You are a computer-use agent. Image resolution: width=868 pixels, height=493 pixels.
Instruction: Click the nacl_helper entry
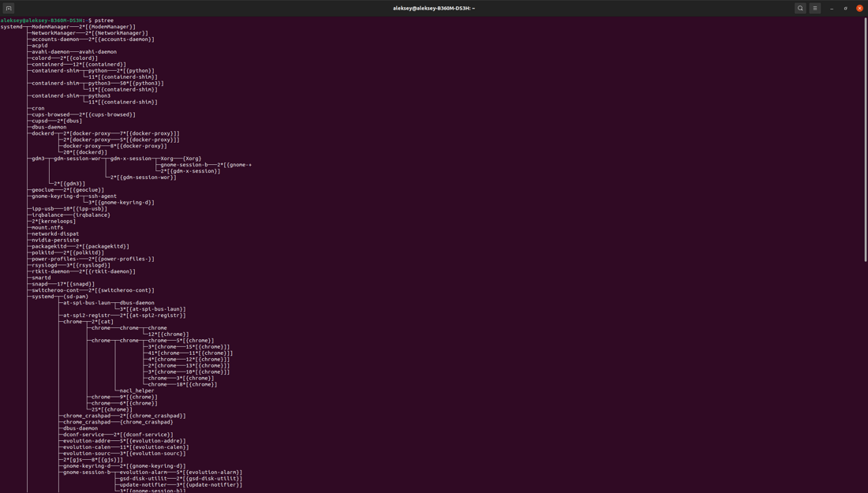click(137, 390)
